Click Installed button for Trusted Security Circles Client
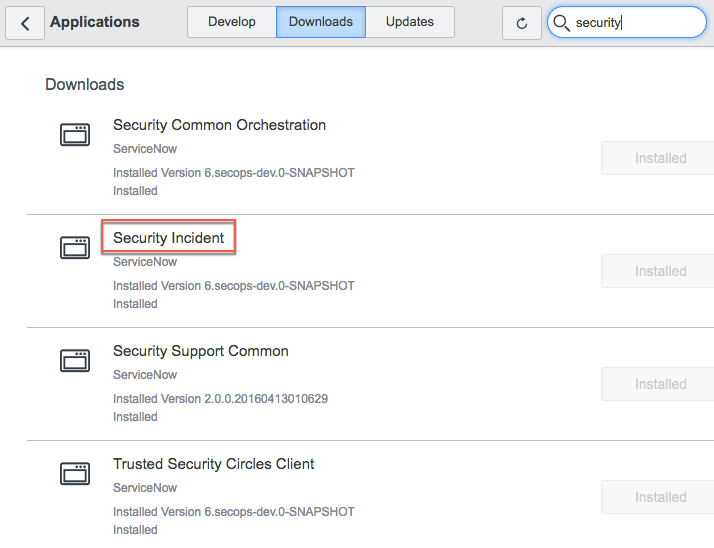Viewport: 714px width, 548px height. [660, 497]
